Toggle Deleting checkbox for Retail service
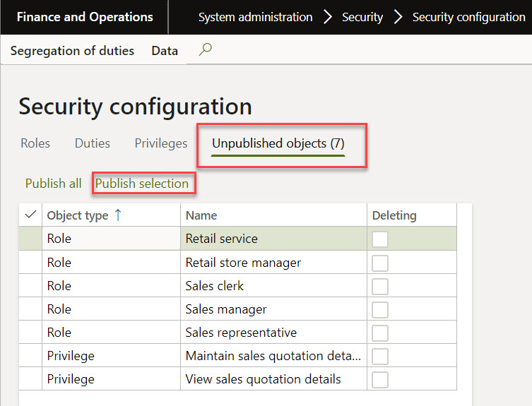 (380, 239)
